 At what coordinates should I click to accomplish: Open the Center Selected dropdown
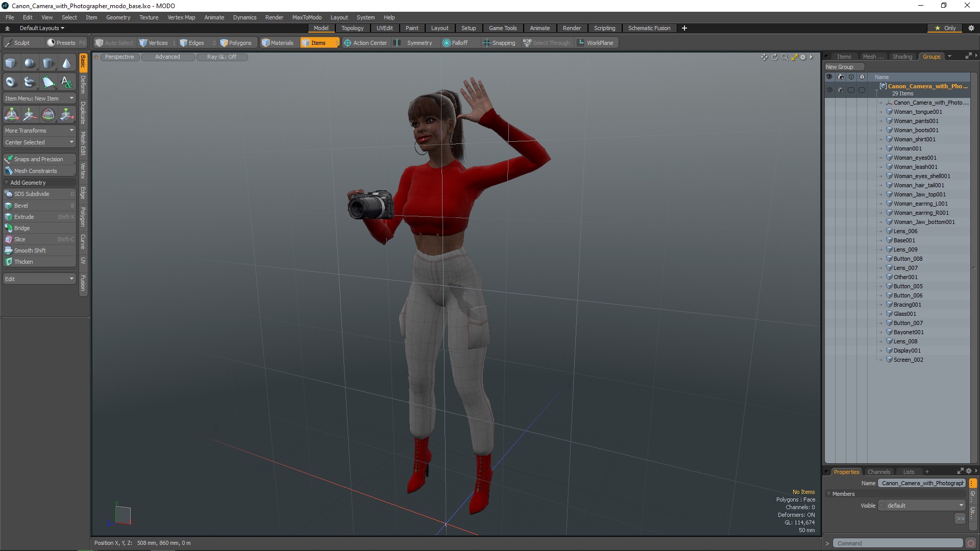pos(39,142)
